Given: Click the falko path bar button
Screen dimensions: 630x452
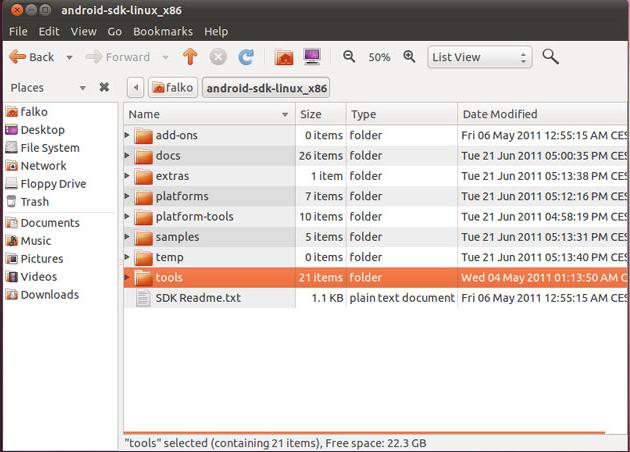Looking at the screenshot, I should click(x=173, y=88).
